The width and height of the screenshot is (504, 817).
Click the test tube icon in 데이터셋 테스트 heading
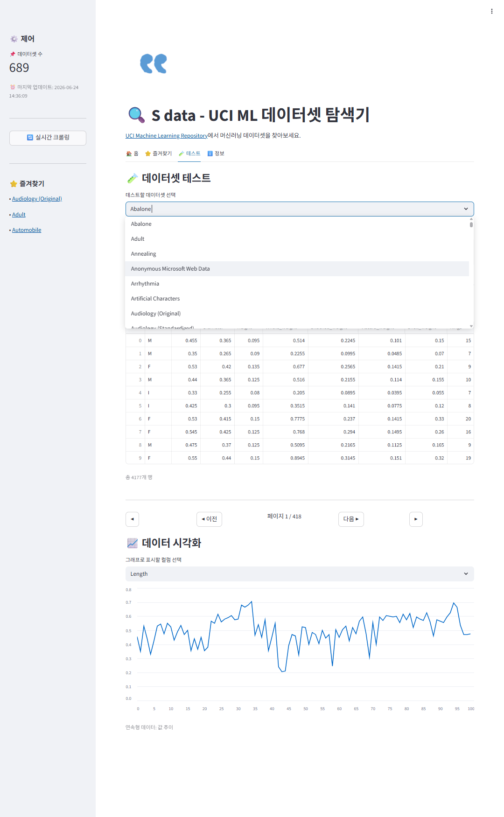133,178
